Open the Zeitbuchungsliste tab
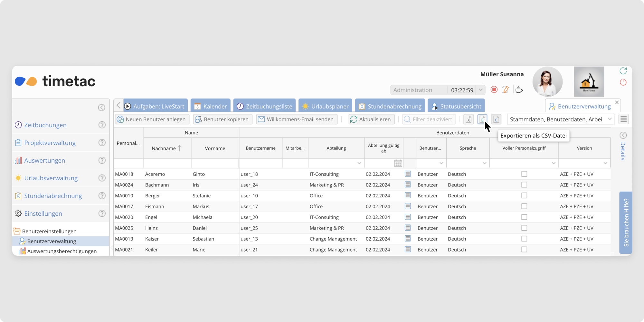Image resolution: width=644 pixels, height=322 pixels. (264, 106)
